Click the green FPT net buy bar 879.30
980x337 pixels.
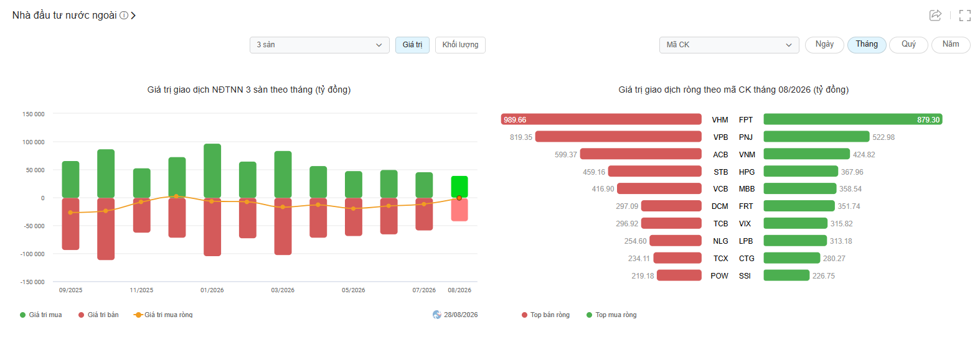(853, 119)
